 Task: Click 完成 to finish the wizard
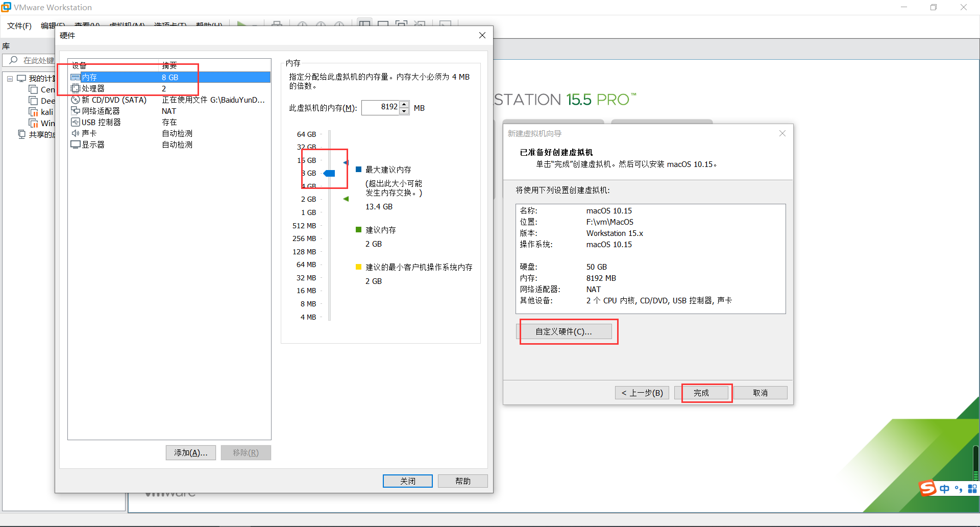701,393
